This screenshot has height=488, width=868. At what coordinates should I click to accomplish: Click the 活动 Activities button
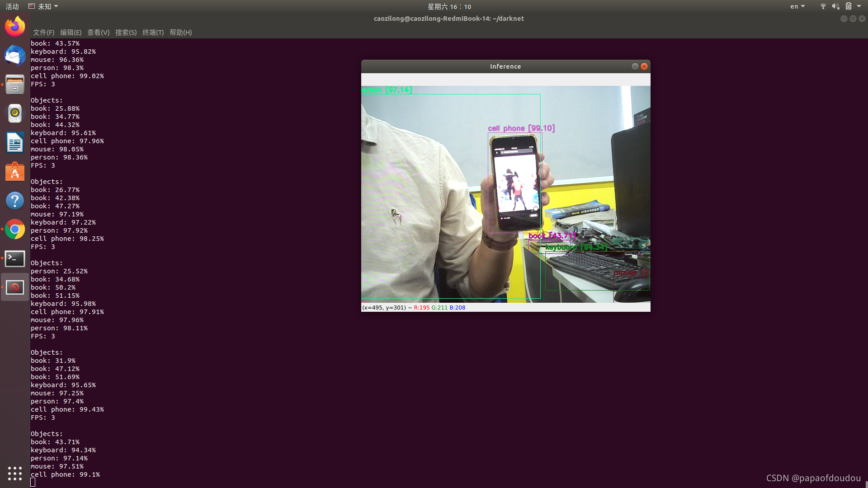[12, 6]
